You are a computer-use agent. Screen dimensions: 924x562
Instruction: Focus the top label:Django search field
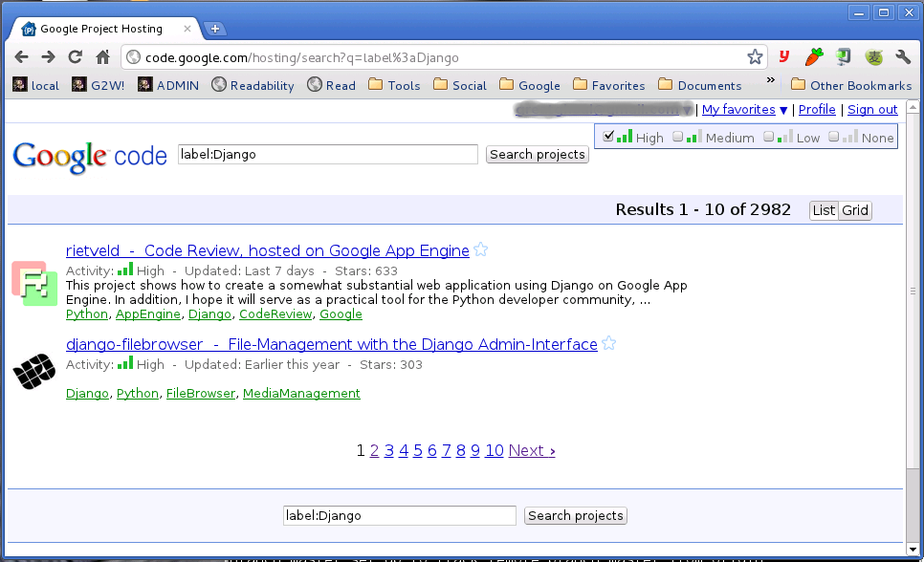pos(328,154)
